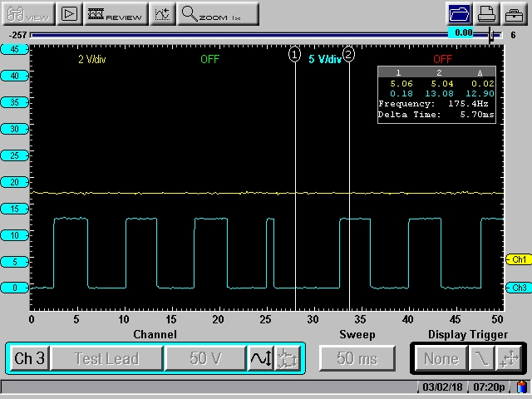The image size is (532, 399).
Task: Open the toolbox icon
Action: click(515, 13)
